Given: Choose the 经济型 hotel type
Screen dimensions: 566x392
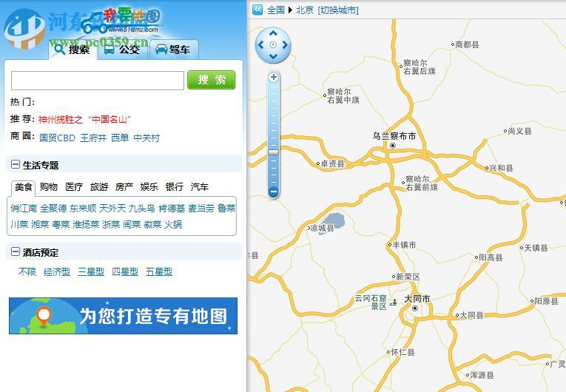Looking at the screenshot, I should 57,271.
